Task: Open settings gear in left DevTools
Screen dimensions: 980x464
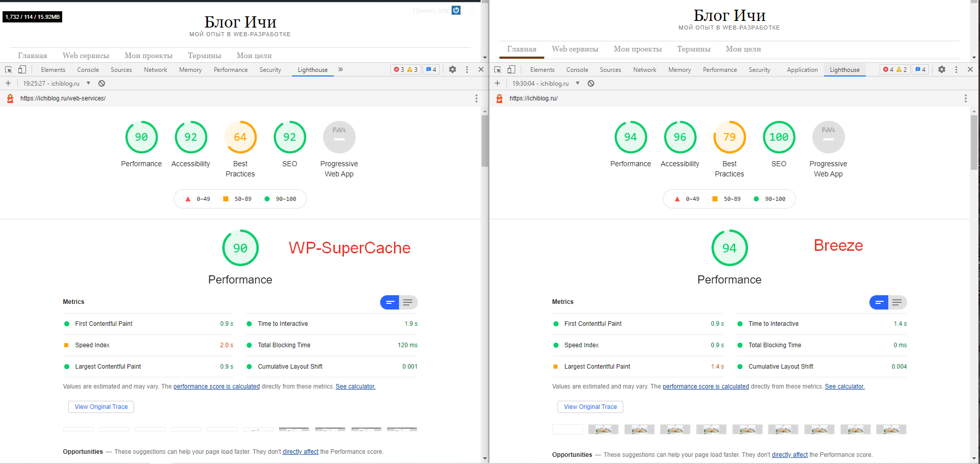Action: coord(453,70)
